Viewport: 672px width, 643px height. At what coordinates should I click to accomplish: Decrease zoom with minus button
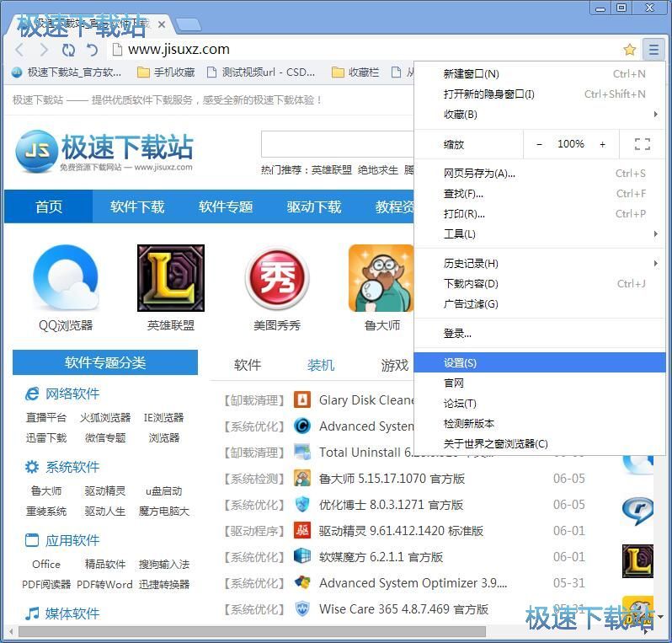(540, 144)
